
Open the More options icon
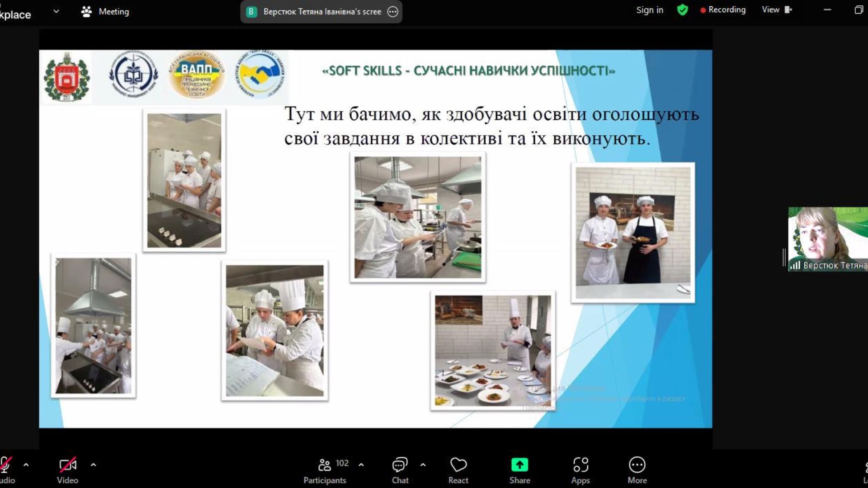pos(637,465)
